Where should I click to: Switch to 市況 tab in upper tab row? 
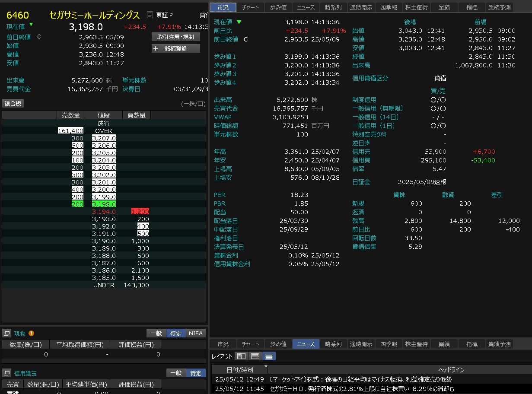tap(223, 7)
